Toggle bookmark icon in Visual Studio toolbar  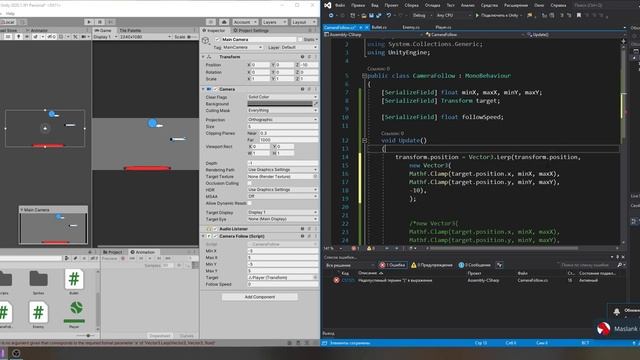click(579, 16)
